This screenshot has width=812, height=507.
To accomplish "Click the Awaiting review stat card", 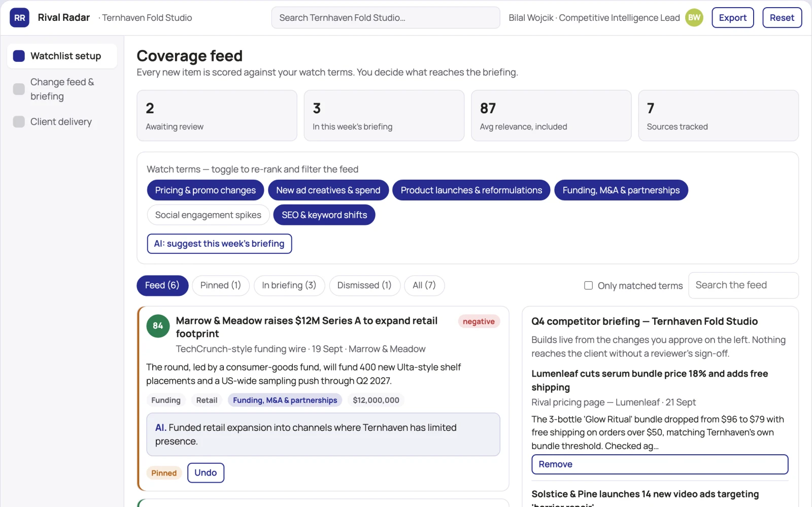I will [217, 116].
